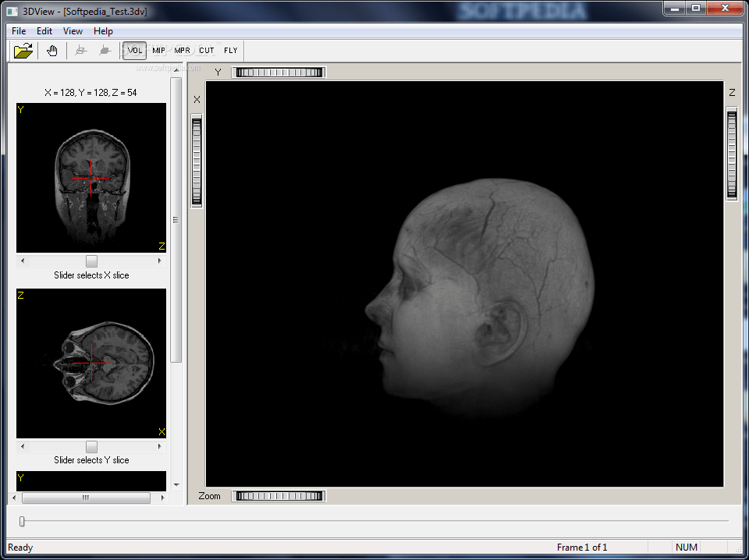Click the slice panel vertical scrollbar thumb
This screenshot has height=560, width=749.
pyautogui.click(x=176, y=220)
